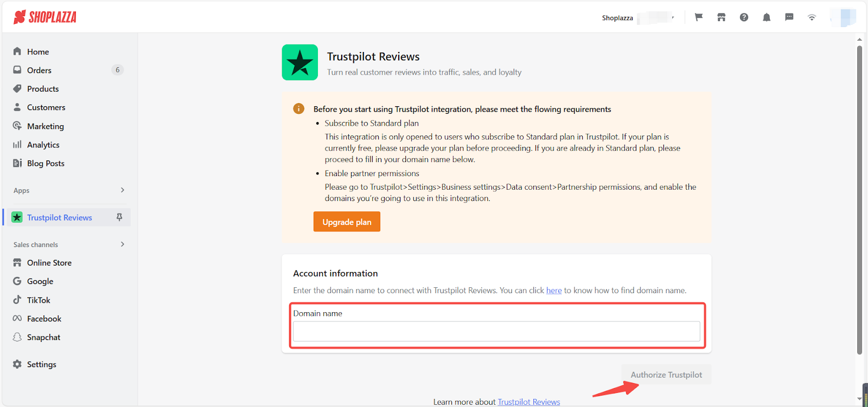
Task: Click the Home house icon
Action: [17, 51]
